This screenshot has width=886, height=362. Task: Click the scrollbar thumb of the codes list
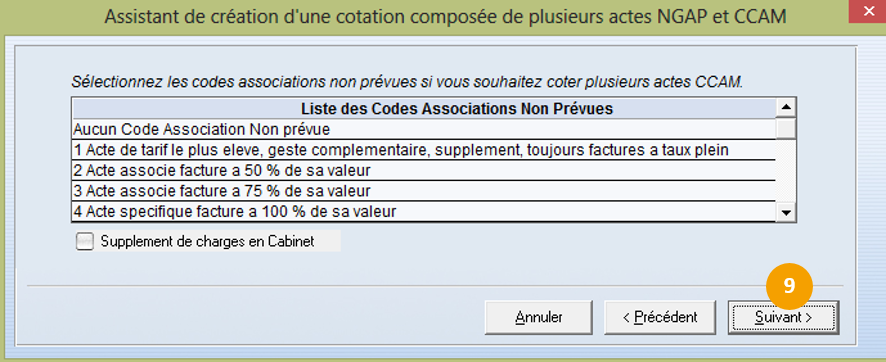click(786, 128)
